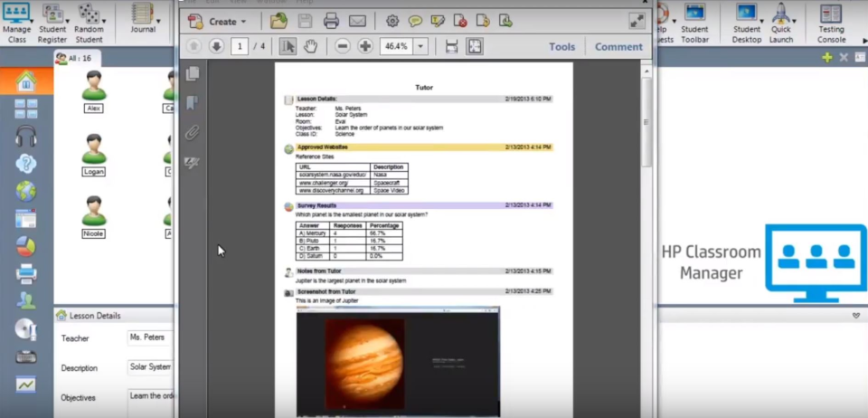The width and height of the screenshot is (868, 418).
Task: Open the headphones audio mode icon
Action: (26, 137)
